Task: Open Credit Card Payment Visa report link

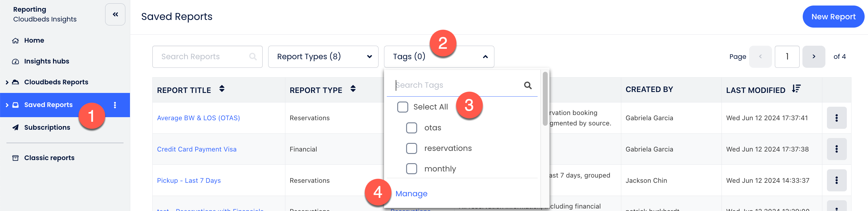Action: coord(196,149)
